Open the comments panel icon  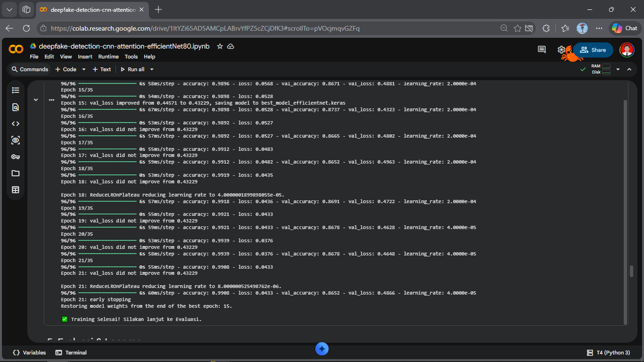542,49
